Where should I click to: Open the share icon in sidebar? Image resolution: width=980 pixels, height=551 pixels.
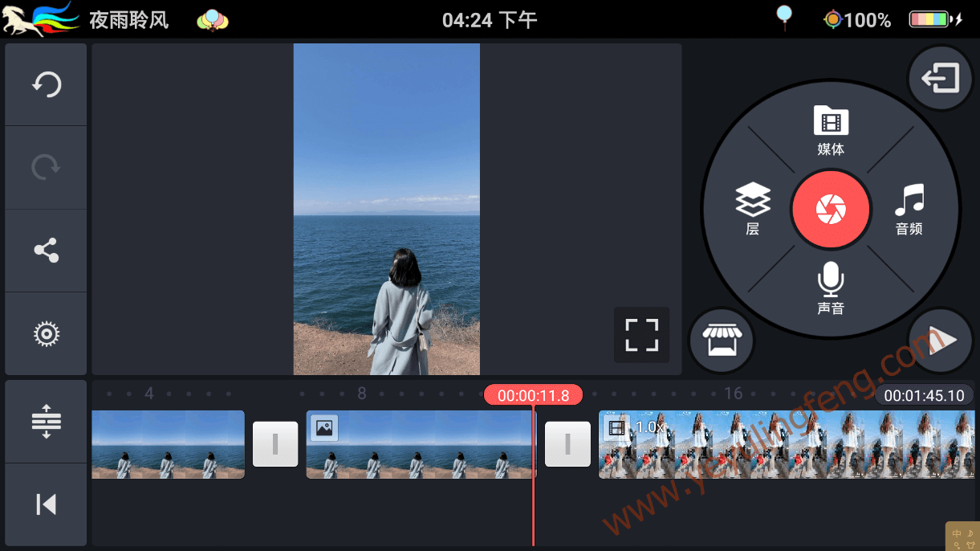pos(46,251)
